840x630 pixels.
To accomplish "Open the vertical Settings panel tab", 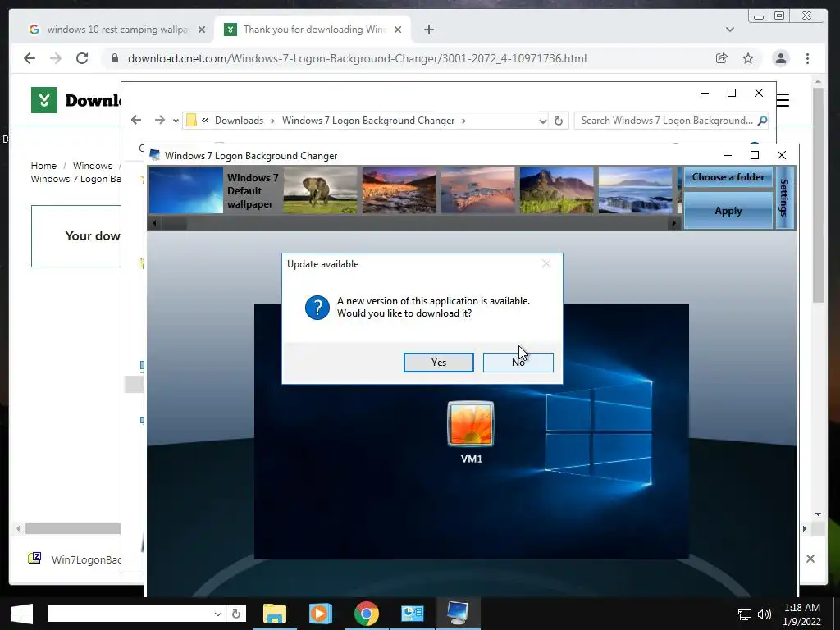I will (x=784, y=198).
